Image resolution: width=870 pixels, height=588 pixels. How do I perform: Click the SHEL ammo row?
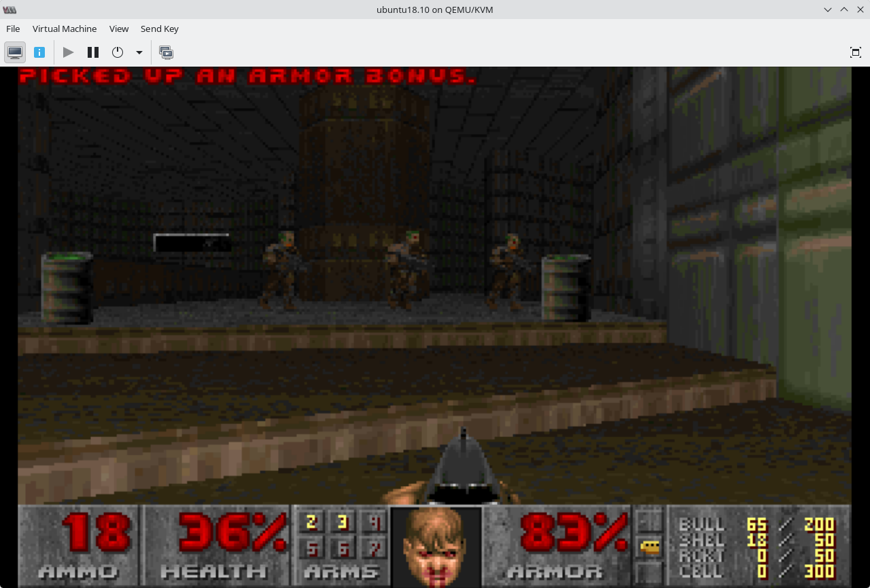[757, 540]
